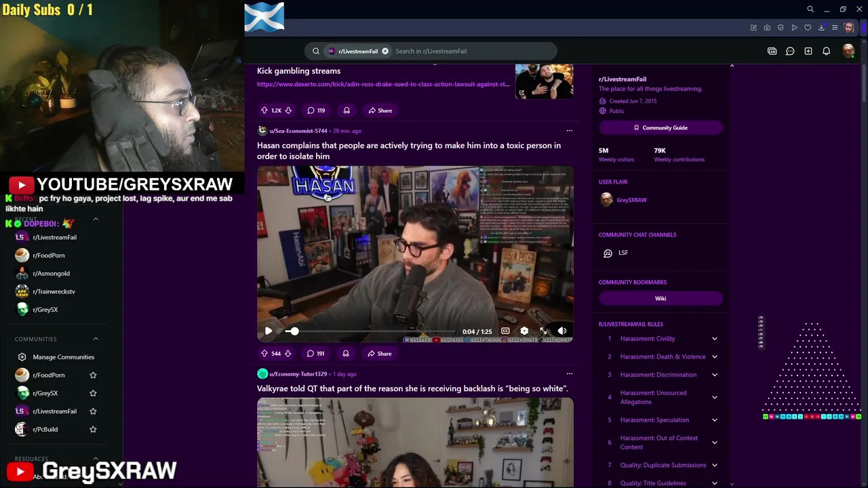Image resolution: width=868 pixels, height=488 pixels.
Task: Open u/Sea-Economist-5744 profile
Action: pyautogui.click(x=298, y=130)
